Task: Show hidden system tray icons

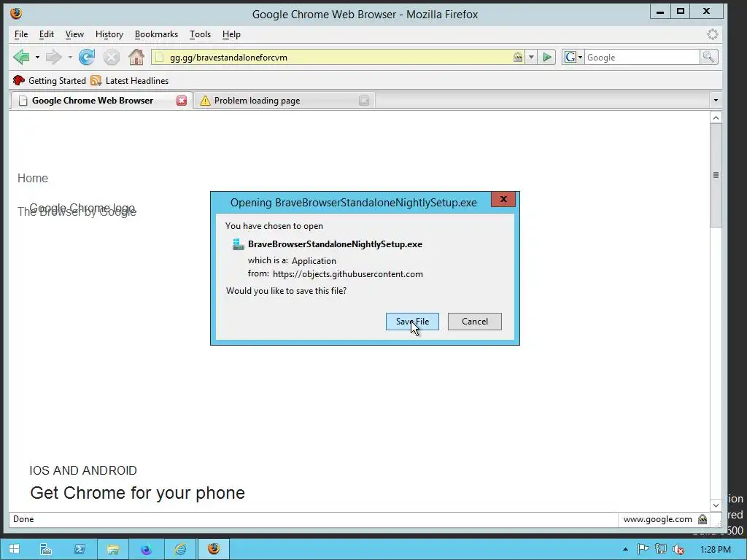Action: pos(625,550)
